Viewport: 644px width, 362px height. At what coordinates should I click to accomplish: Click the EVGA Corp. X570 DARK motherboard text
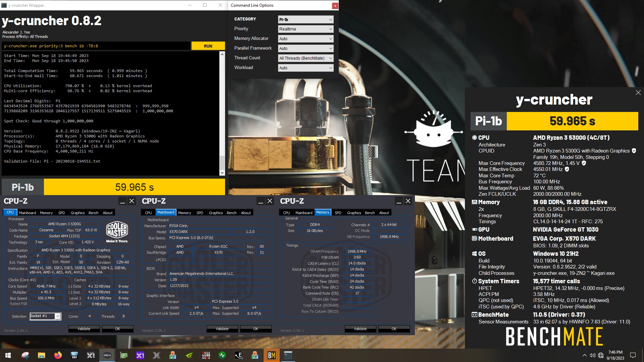[564, 239]
